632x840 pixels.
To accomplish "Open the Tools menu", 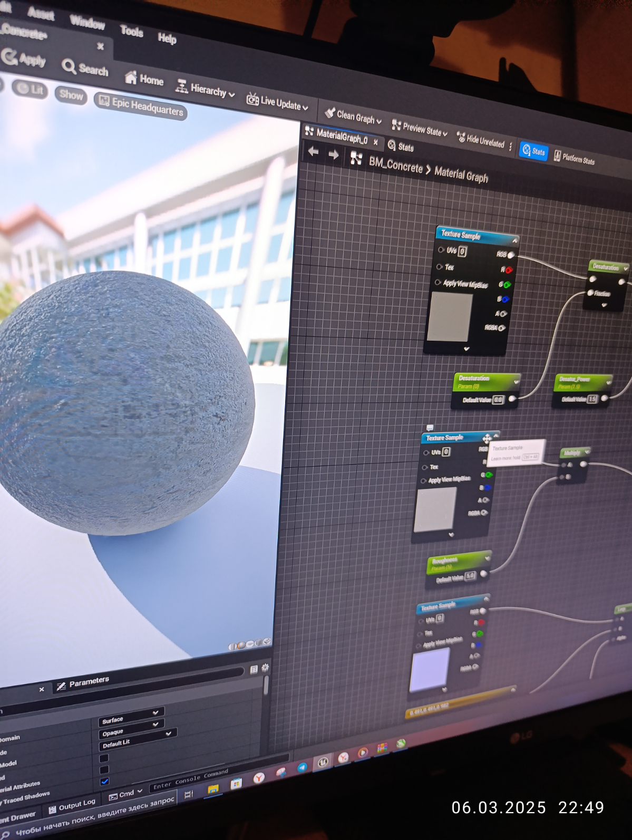I will pos(131,31).
